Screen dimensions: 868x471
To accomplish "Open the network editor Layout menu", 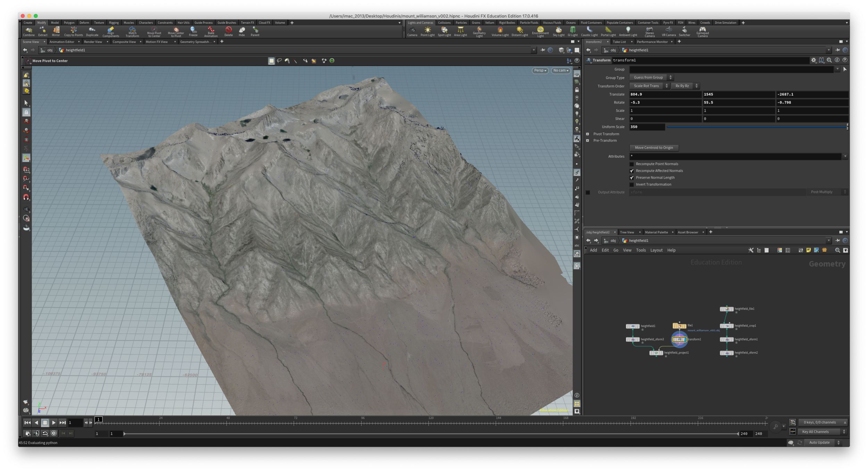I will [x=656, y=250].
